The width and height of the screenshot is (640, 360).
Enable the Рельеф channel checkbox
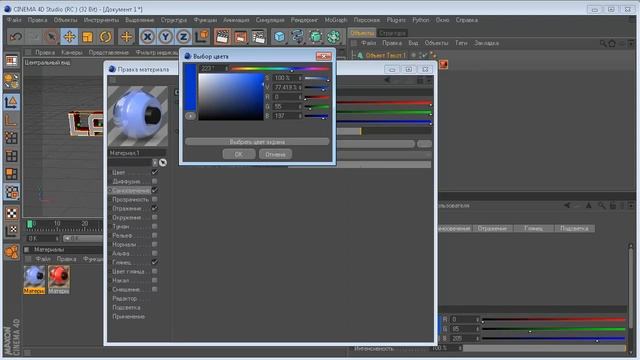pos(155,235)
